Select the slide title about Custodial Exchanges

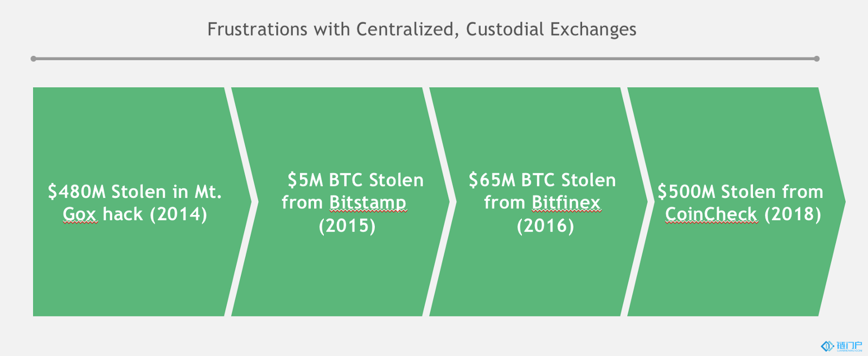[422, 29]
